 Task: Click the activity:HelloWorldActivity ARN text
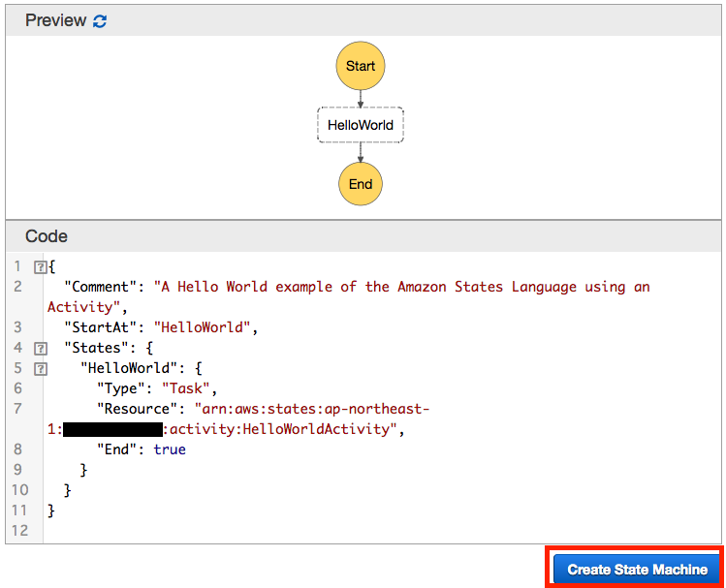[x=280, y=429]
